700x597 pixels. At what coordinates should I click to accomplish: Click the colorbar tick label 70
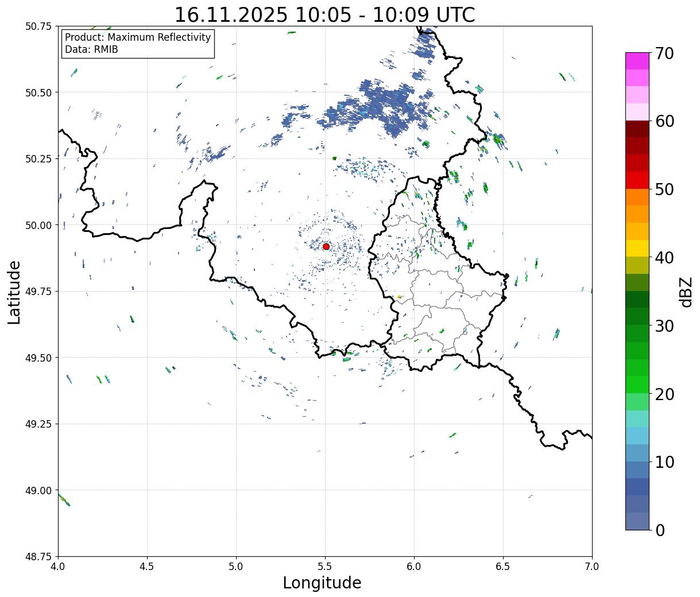coord(664,53)
